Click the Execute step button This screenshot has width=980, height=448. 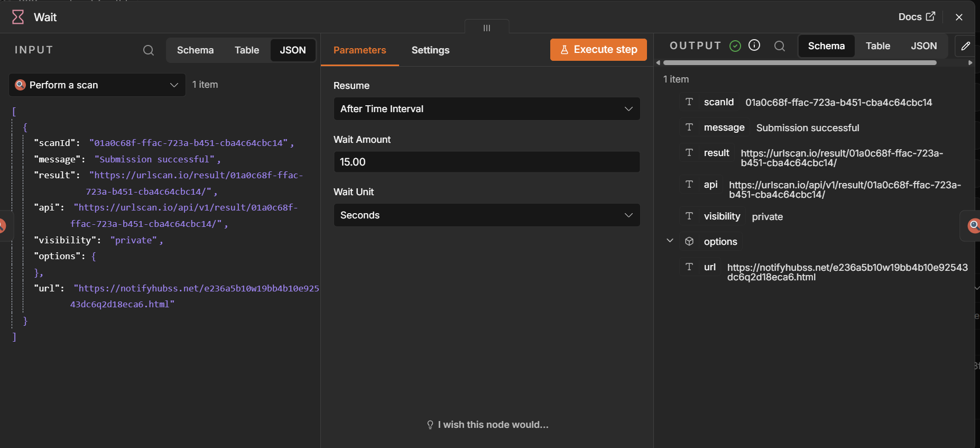pos(598,50)
